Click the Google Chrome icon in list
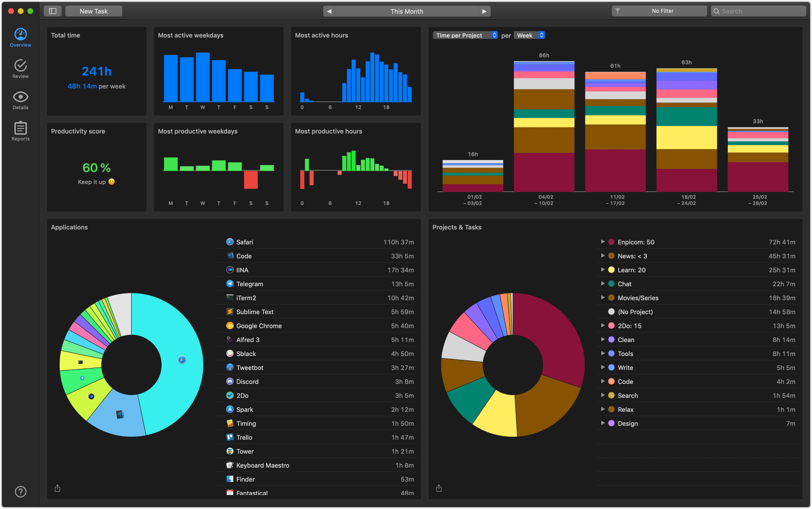Image resolution: width=812 pixels, height=509 pixels. [x=230, y=326]
